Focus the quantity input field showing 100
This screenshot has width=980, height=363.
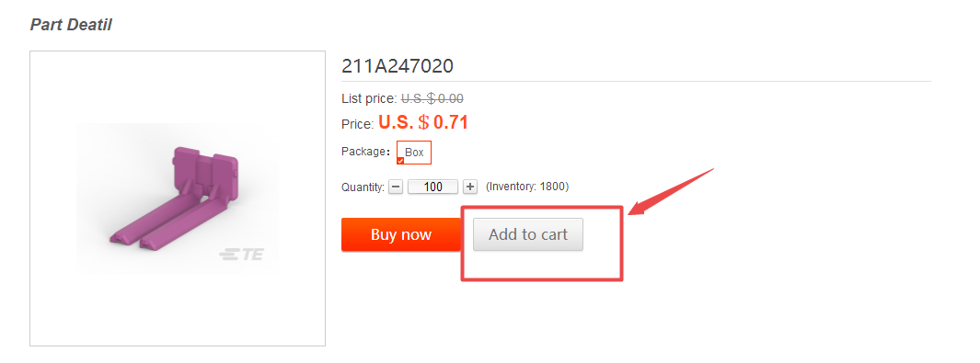(x=433, y=187)
